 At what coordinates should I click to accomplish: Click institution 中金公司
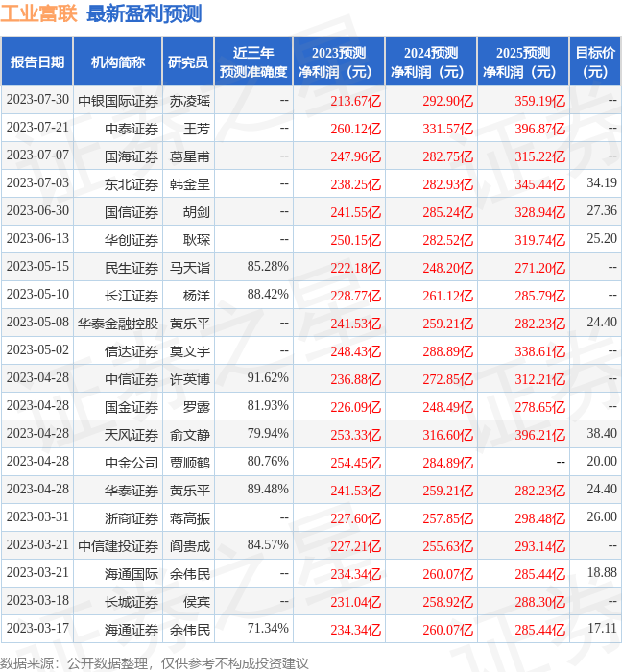(x=132, y=463)
